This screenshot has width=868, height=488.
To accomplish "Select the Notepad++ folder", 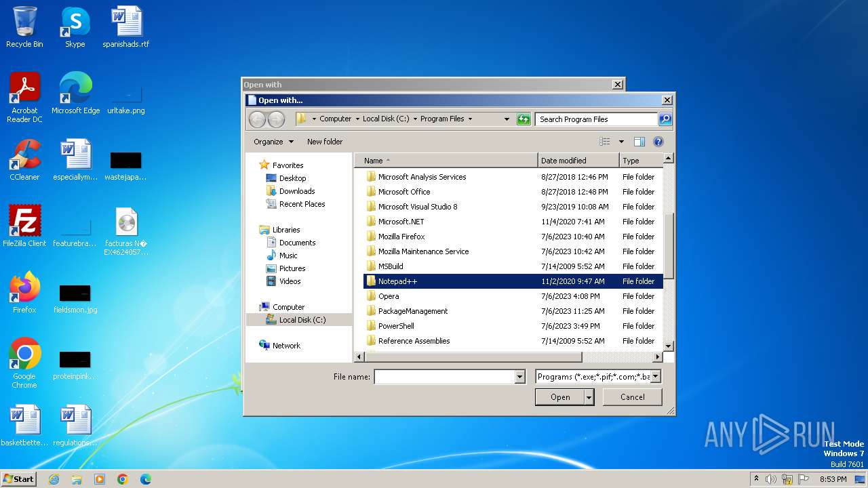I will 513,281.
